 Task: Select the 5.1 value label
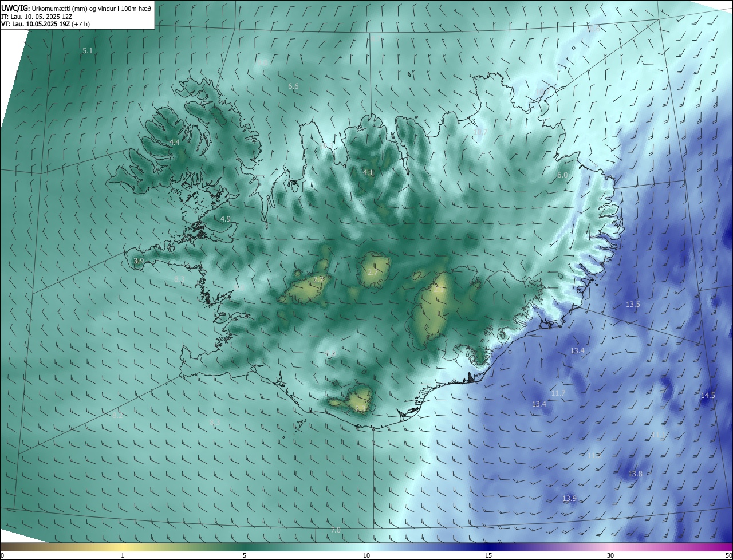[x=88, y=51]
